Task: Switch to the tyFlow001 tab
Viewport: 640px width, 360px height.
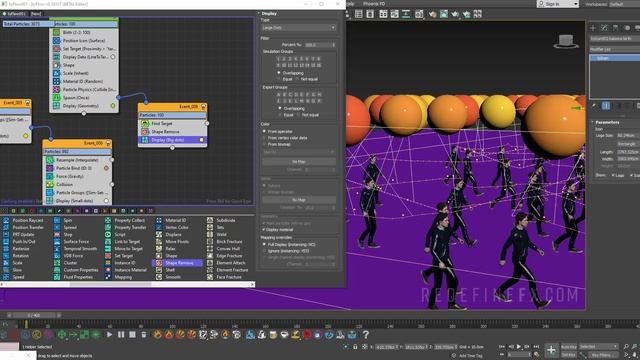Action: point(15,13)
